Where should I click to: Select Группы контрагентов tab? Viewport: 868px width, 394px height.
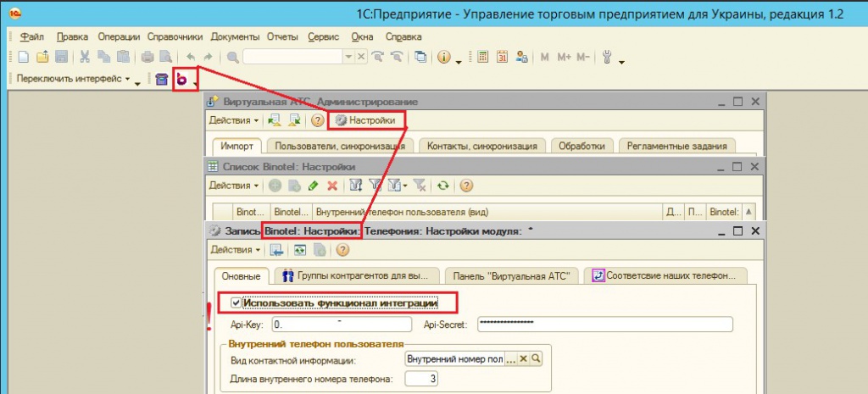coord(357,275)
